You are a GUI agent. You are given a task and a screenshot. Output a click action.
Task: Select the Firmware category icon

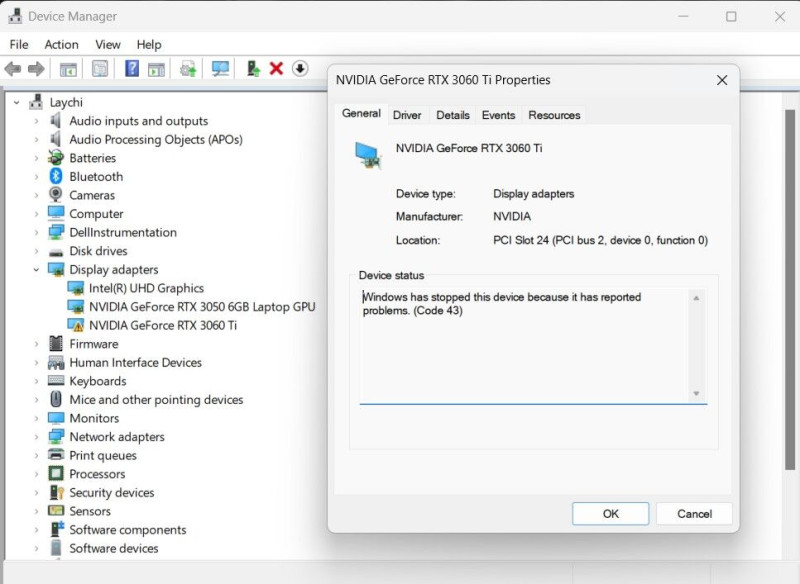pos(56,343)
